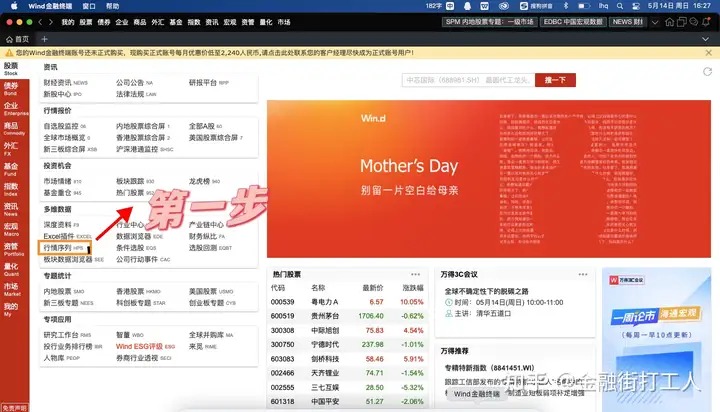
Task: Open the notifications bell icon
Action: [706, 22]
